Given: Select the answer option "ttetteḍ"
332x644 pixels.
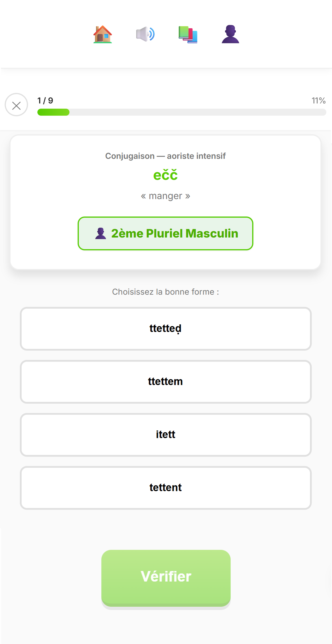Looking at the screenshot, I should [x=165, y=329].
